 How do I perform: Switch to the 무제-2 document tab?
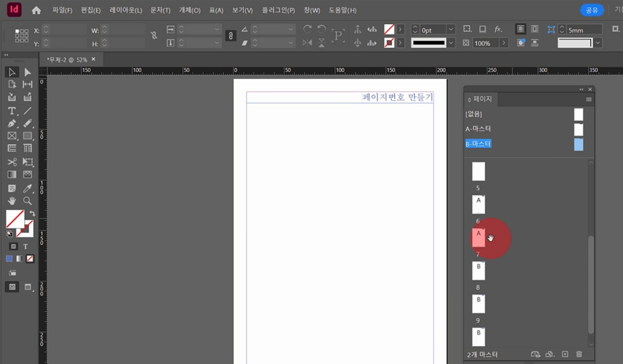[67, 60]
